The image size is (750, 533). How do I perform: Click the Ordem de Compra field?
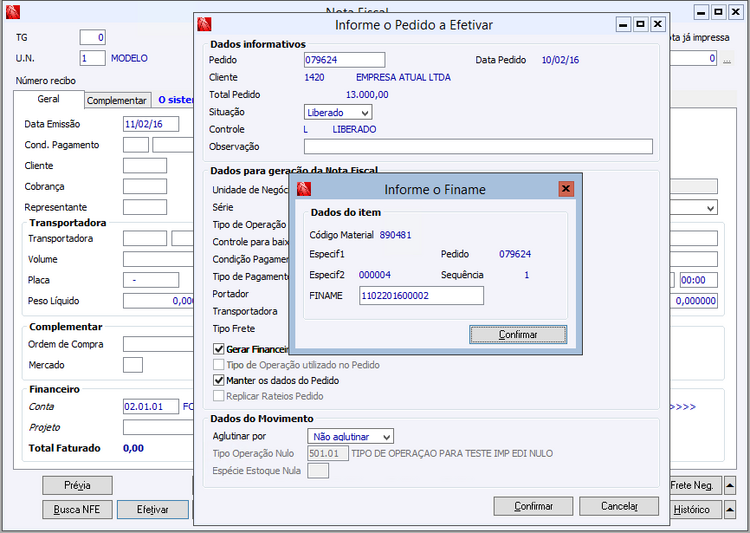[x=158, y=344]
